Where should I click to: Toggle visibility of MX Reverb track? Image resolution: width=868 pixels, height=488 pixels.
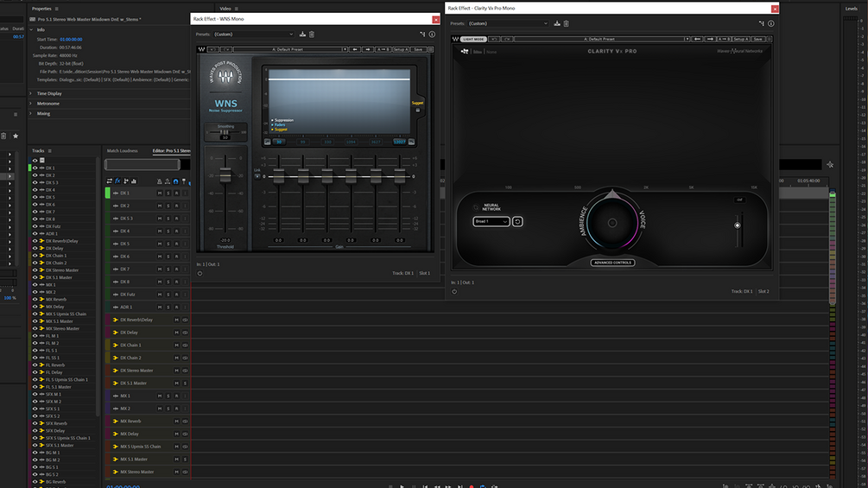coord(35,300)
